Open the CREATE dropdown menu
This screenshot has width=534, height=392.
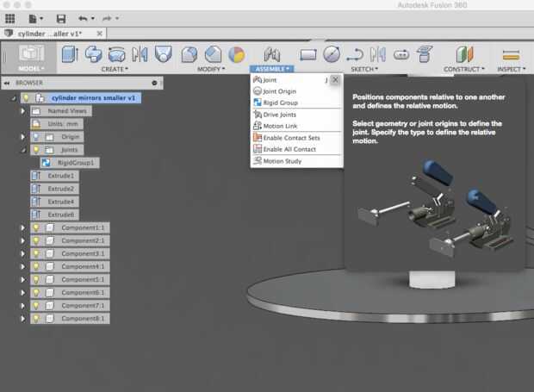(x=115, y=69)
